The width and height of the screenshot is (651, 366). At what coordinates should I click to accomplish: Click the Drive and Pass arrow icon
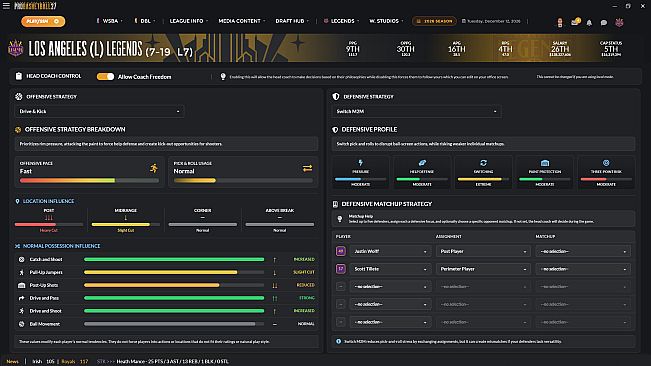tap(22, 298)
